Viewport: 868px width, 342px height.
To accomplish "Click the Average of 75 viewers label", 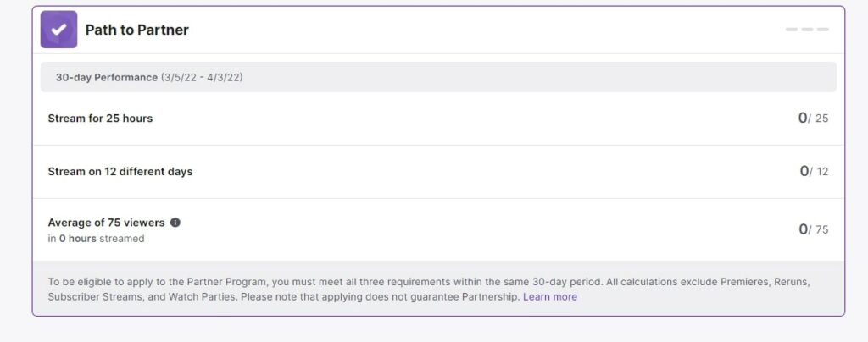I will point(106,223).
